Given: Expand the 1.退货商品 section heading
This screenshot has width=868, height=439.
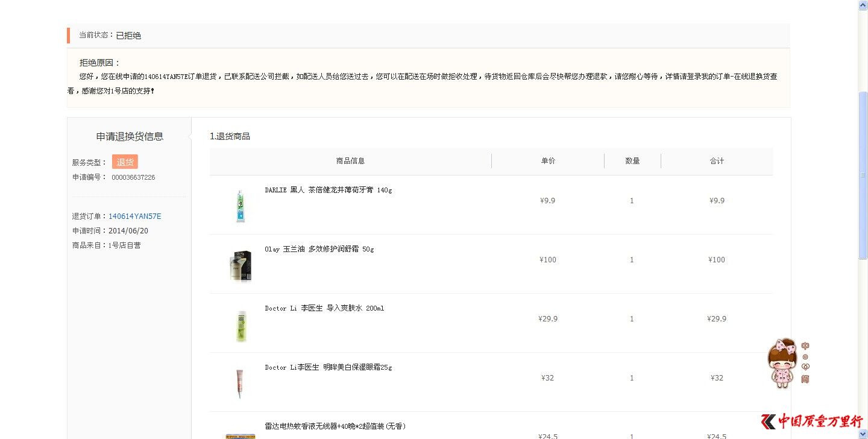Looking at the screenshot, I should 231,136.
